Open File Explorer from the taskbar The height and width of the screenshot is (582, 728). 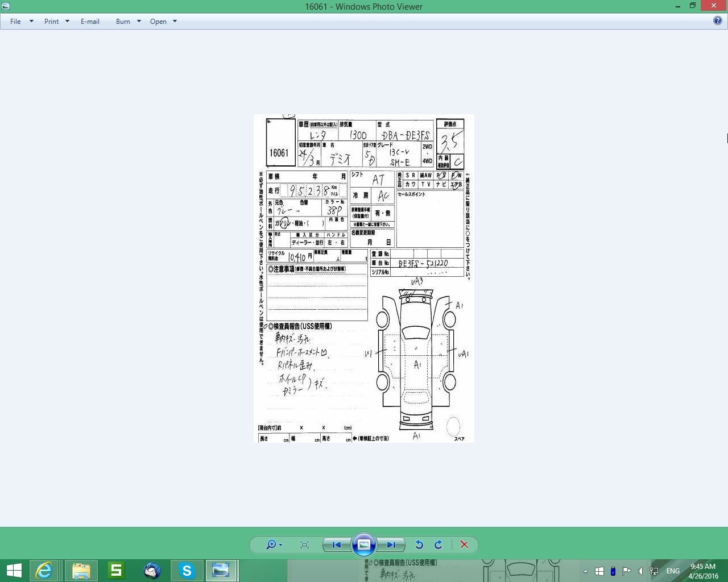click(81, 570)
